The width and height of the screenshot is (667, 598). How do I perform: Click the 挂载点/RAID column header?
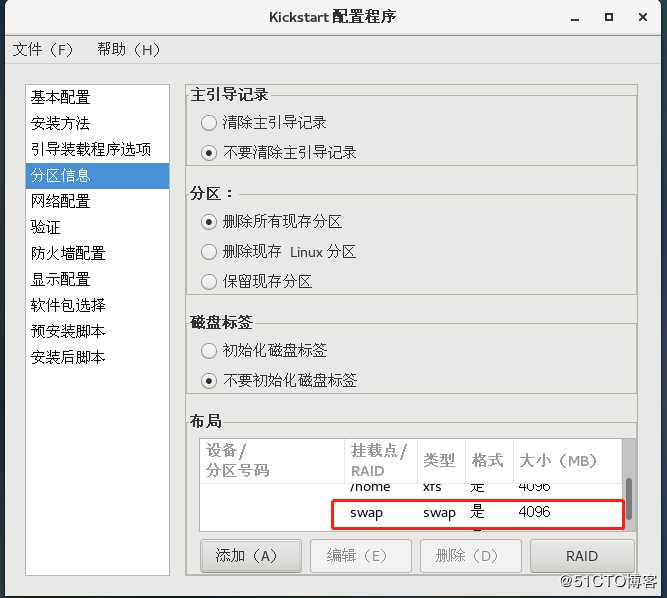point(381,461)
